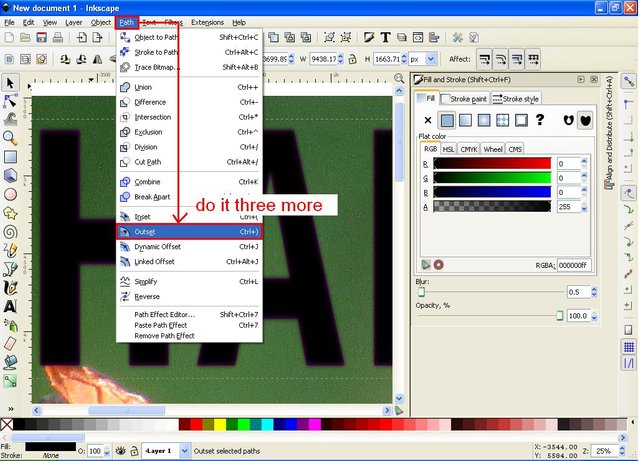Click the Save document icon
The image size is (640, 461).
coord(42,38)
